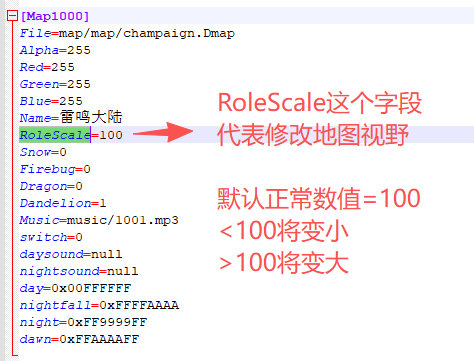Place cursor at RoleScale value 100
Image resolution: width=474 pixels, height=361 pixels.
(111, 135)
